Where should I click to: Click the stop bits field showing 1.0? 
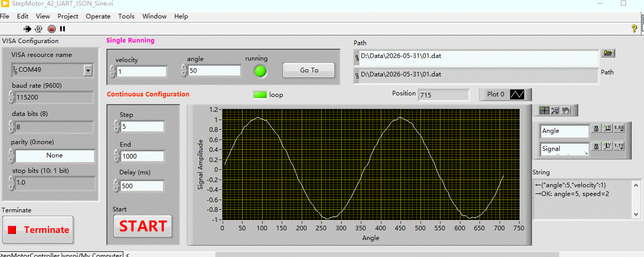[54, 183]
